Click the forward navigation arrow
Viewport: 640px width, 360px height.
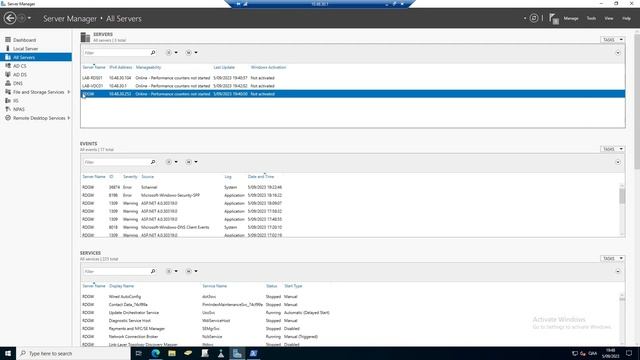(x=22, y=18)
